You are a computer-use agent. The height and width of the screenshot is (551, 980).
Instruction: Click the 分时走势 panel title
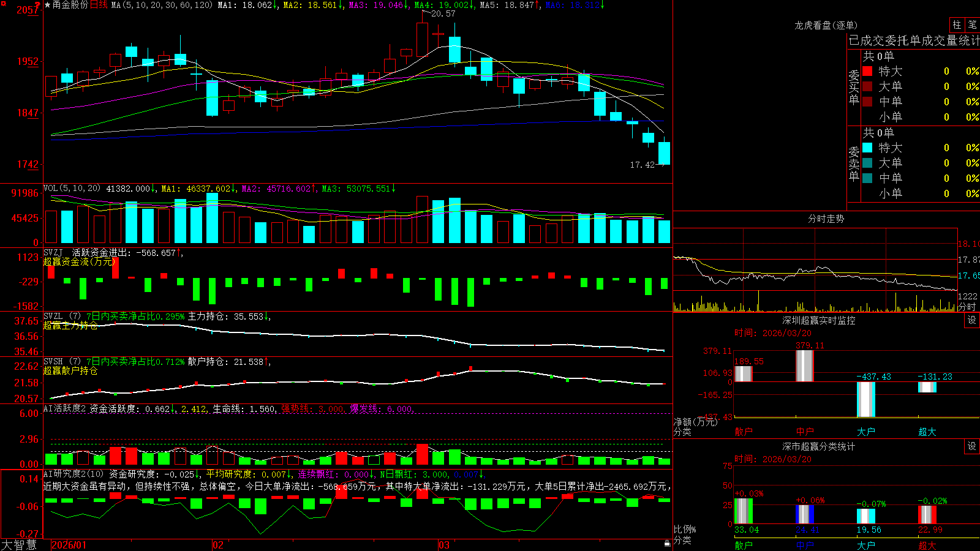(x=826, y=219)
